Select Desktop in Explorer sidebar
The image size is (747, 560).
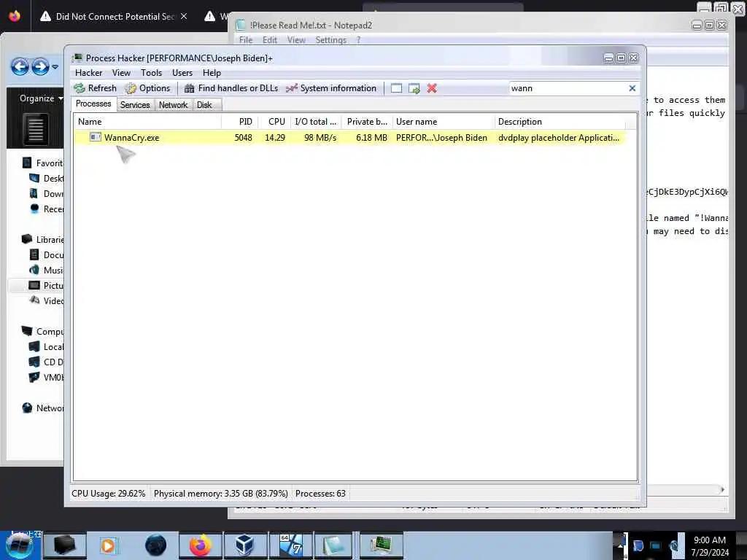[47, 179]
